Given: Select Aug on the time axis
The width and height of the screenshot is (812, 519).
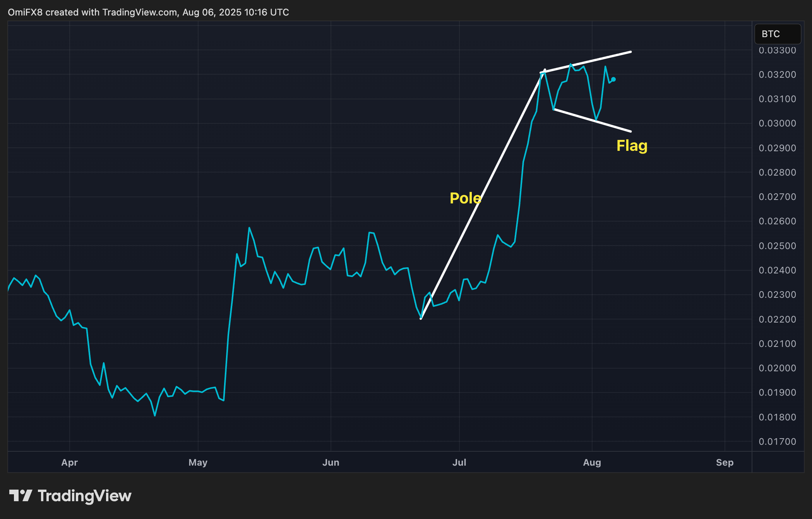Looking at the screenshot, I should point(592,463).
